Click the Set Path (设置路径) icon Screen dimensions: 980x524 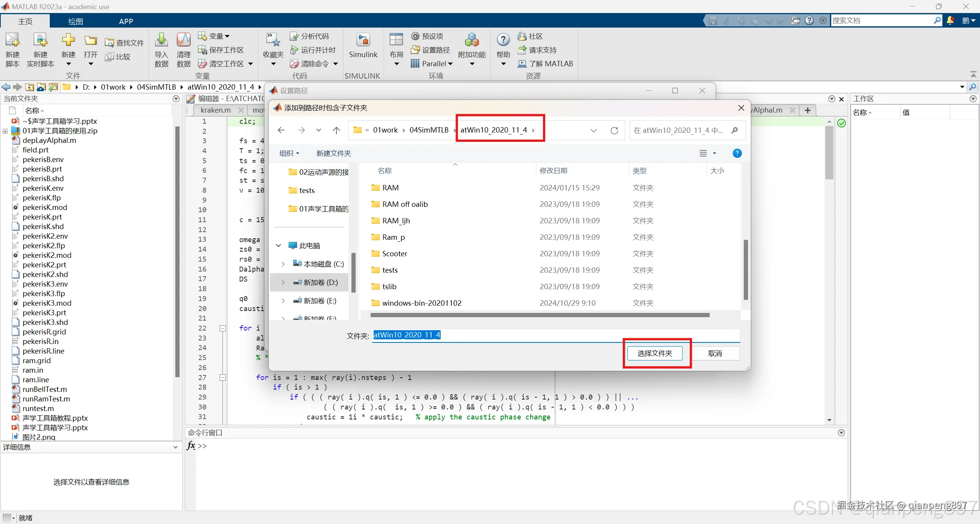[415, 50]
